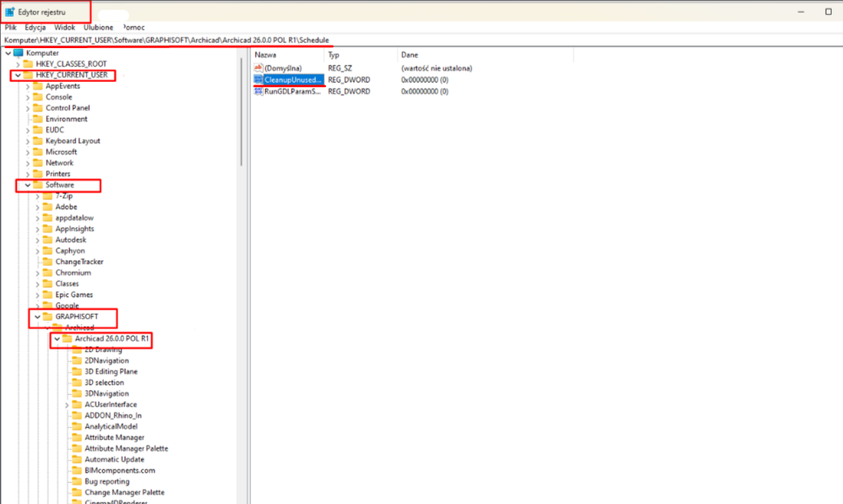Click REG_SZ type of the (Domyślna) value
The image size is (843, 504).
tap(340, 68)
